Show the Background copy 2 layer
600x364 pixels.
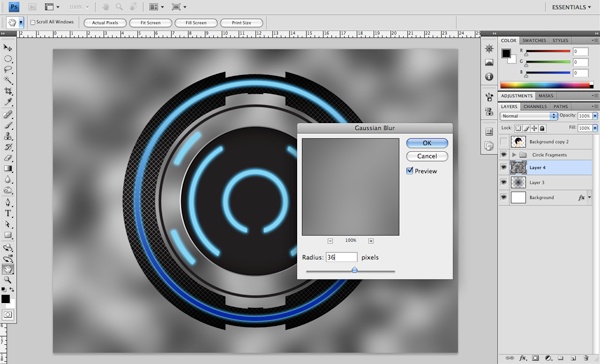pos(504,142)
